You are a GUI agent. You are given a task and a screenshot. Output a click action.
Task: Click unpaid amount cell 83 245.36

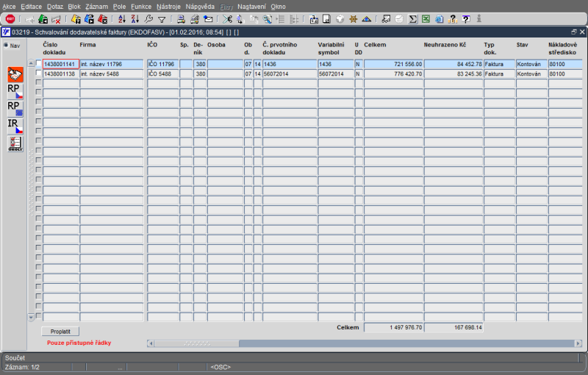click(x=453, y=74)
